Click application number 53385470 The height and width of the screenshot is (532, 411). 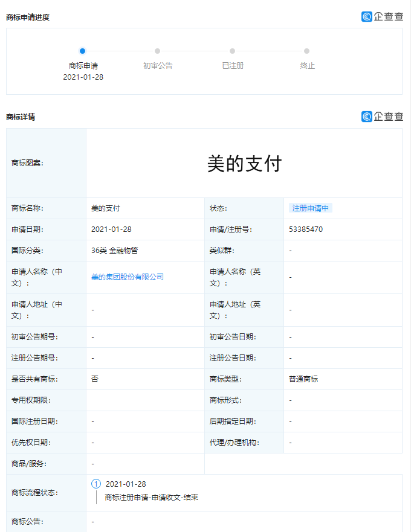click(x=306, y=229)
